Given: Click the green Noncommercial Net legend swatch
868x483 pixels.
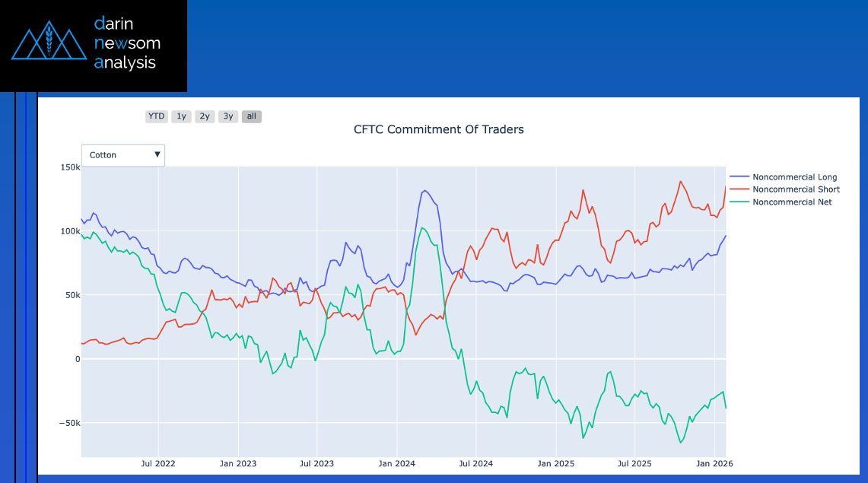Looking at the screenshot, I should coord(739,202).
